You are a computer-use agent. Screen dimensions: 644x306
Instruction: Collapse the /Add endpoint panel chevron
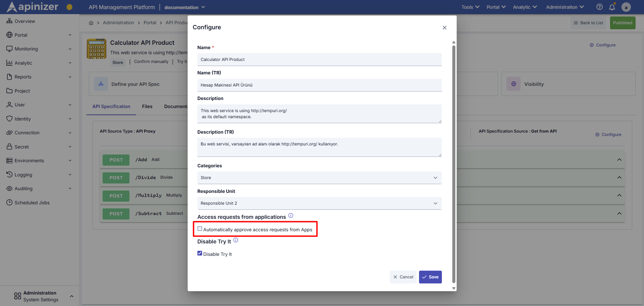point(619,159)
